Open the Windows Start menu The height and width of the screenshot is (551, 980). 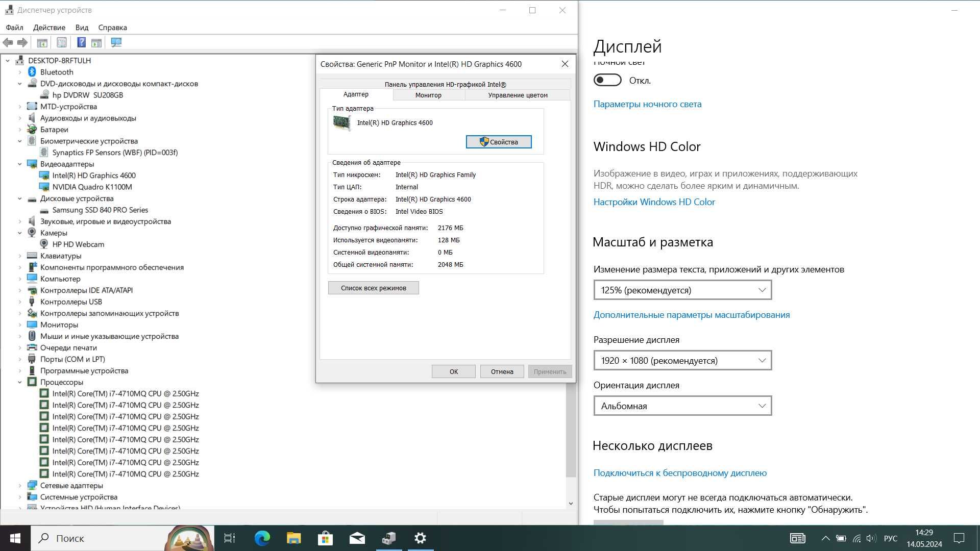[15, 538]
